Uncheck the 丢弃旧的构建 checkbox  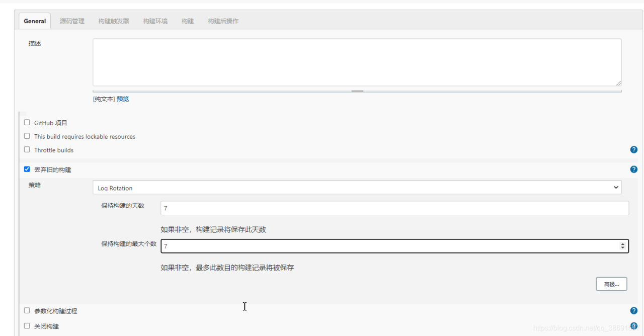point(27,170)
